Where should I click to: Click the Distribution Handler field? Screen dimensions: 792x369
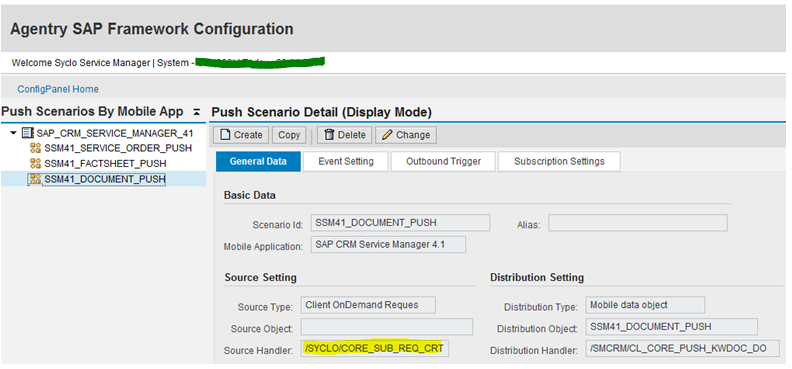[682, 348]
